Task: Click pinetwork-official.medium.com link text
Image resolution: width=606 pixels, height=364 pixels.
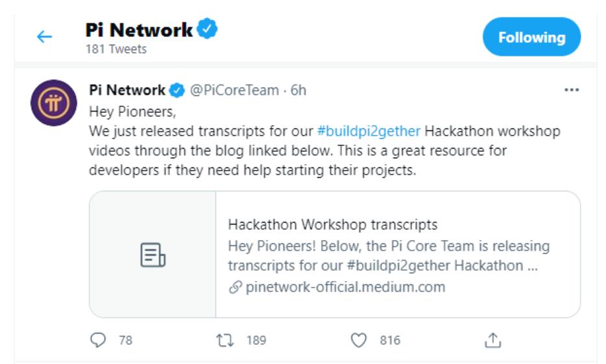Action: click(345, 287)
